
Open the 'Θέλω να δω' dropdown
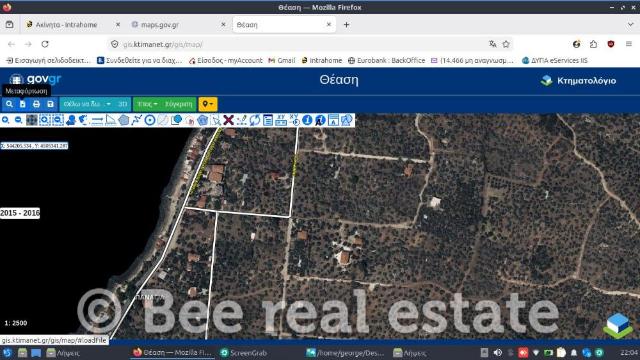click(x=87, y=104)
